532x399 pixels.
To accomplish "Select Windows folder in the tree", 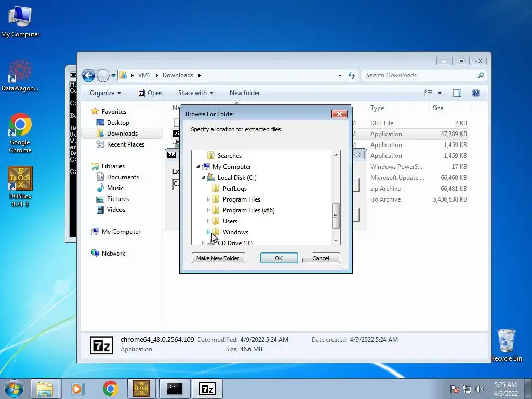I will (235, 232).
